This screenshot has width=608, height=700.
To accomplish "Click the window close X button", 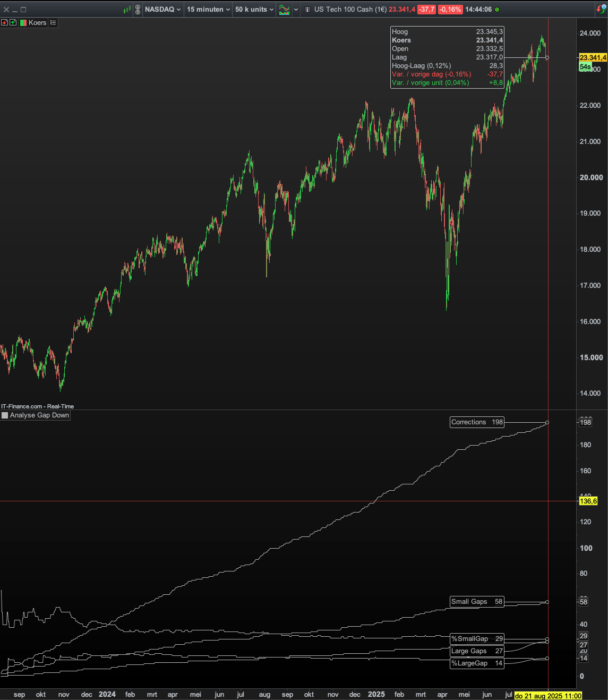I will pyautogui.click(x=6, y=10).
